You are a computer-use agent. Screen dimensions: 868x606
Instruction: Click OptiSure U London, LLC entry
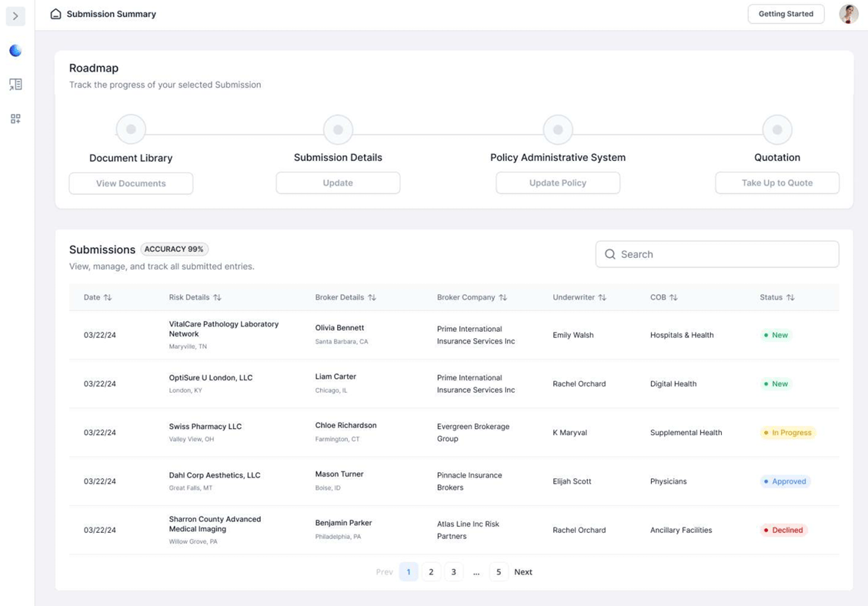coord(210,378)
